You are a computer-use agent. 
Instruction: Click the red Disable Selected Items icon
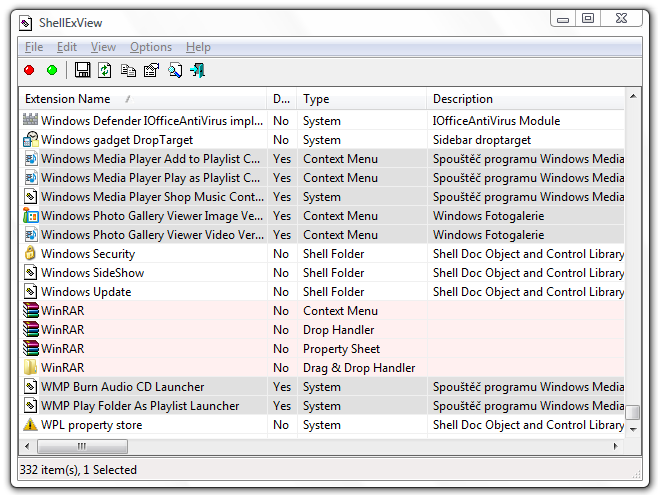pyautogui.click(x=29, y=70)
